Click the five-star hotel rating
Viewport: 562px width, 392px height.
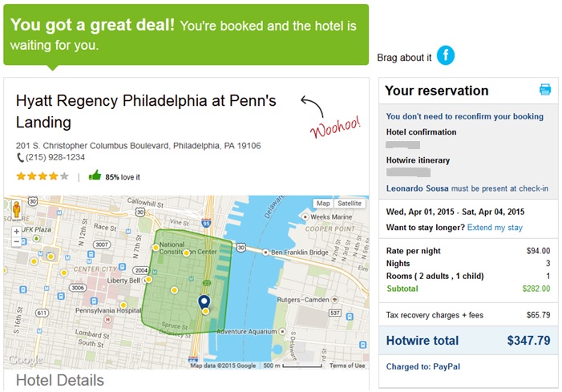pos(42,176)
